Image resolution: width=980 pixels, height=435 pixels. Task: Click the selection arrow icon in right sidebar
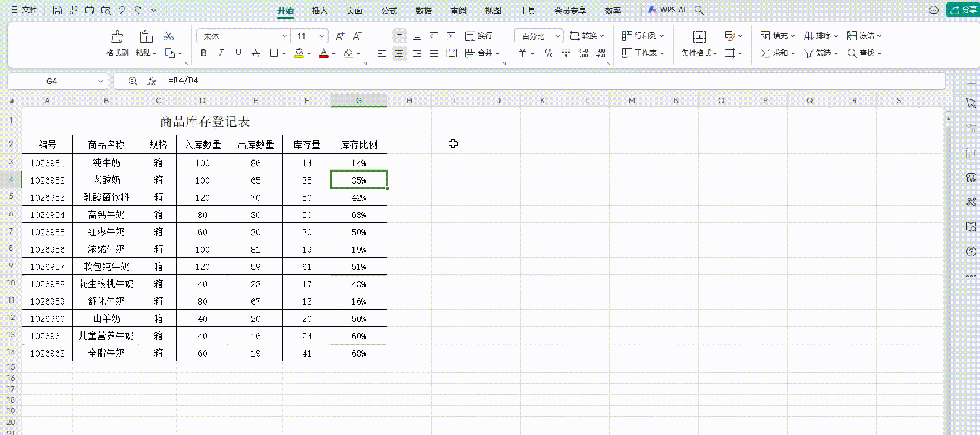(971, 103)
